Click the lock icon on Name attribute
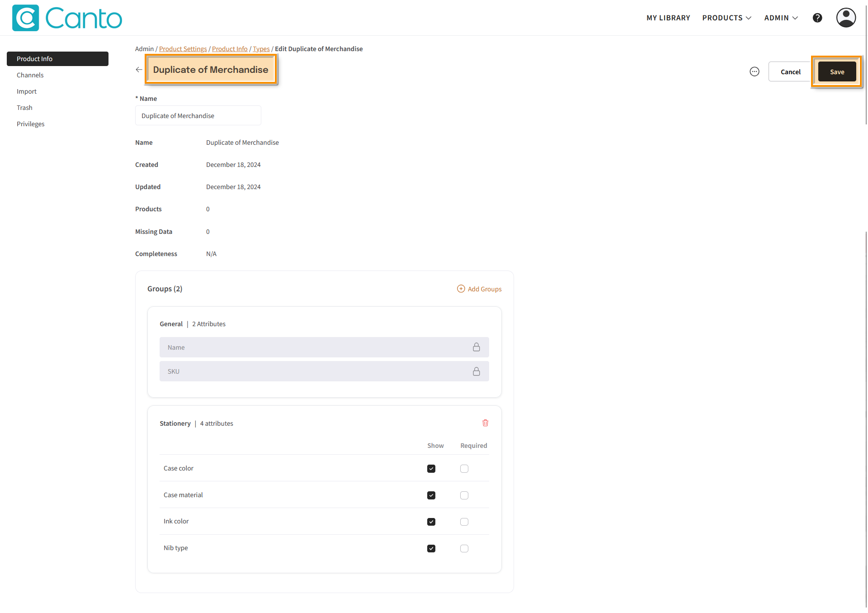 click(476, 347)
